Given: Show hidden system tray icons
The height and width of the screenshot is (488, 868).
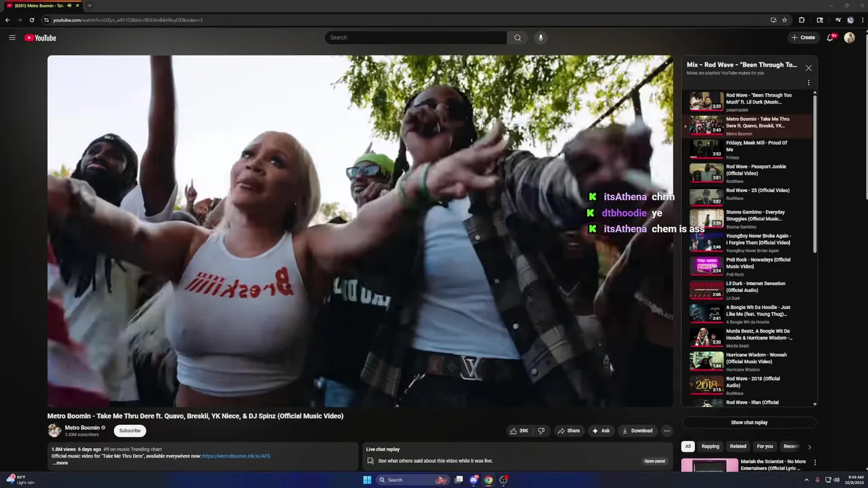Looking at the screenshot, I should click(806, 480).
